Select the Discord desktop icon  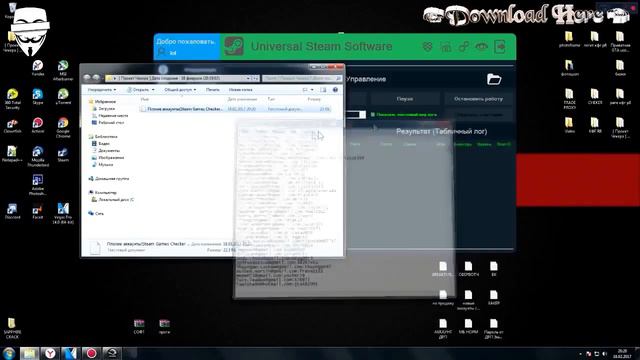pos(12,211)
